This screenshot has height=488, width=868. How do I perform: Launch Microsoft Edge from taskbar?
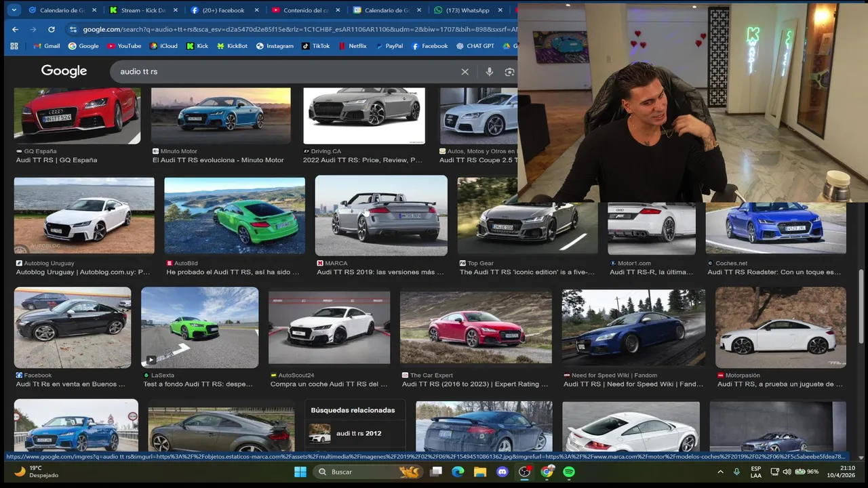(x=458, y=472)
